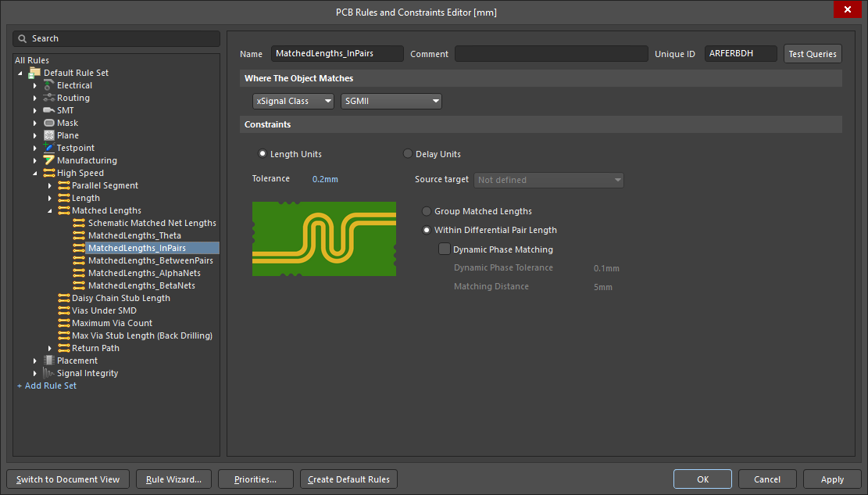Click the Mask category icon

48,123
